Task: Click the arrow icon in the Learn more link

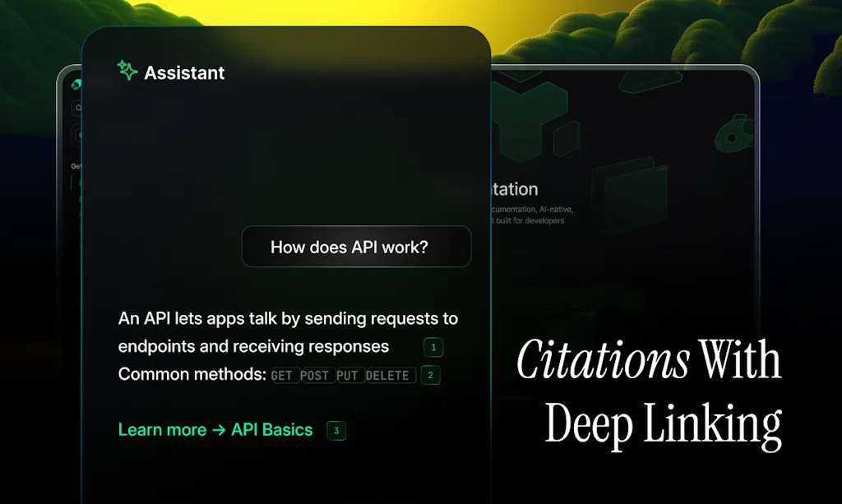Action: pos(216,429)
